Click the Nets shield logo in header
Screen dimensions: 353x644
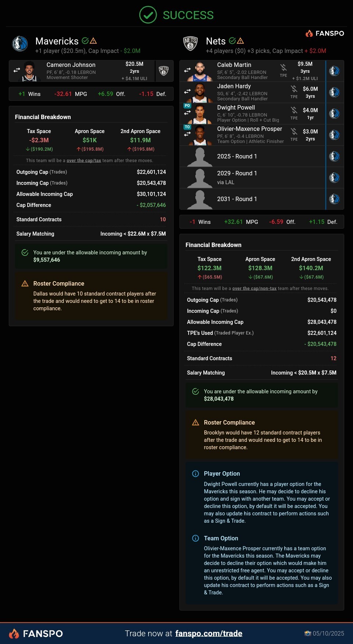[190, 43]
